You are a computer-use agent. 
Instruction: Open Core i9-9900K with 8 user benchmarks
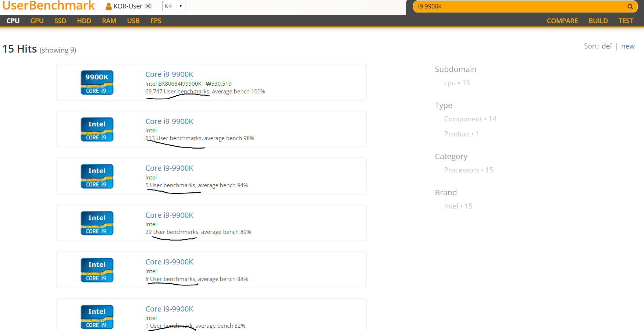[x=169, y=262]
